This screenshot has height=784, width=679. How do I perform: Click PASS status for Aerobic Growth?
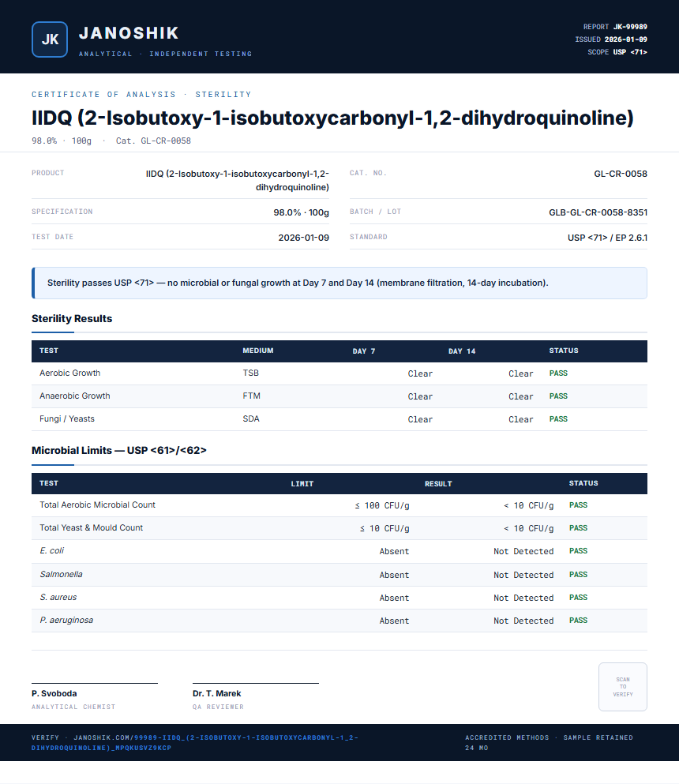coord(558,373)
